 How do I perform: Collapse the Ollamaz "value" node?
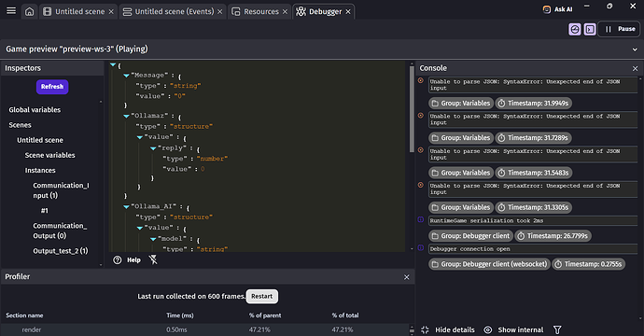(140, 137)
